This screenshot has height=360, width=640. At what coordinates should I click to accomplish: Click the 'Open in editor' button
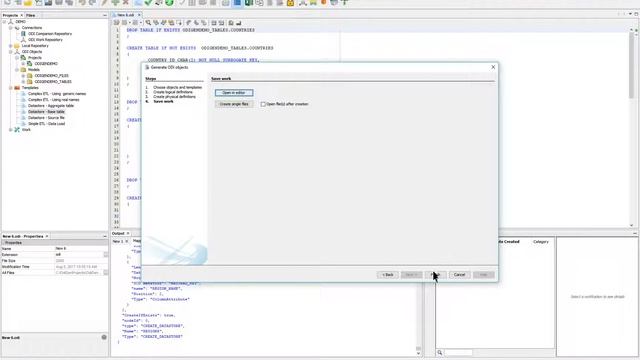click(234, 93)
